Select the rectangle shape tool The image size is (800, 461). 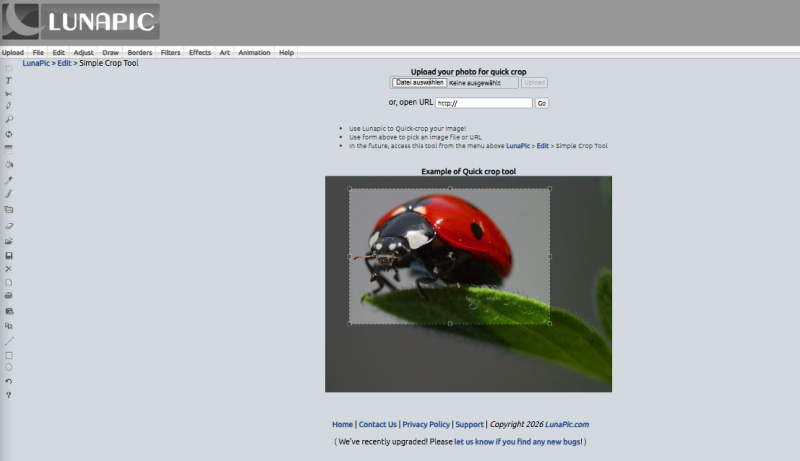pos(9,355)
